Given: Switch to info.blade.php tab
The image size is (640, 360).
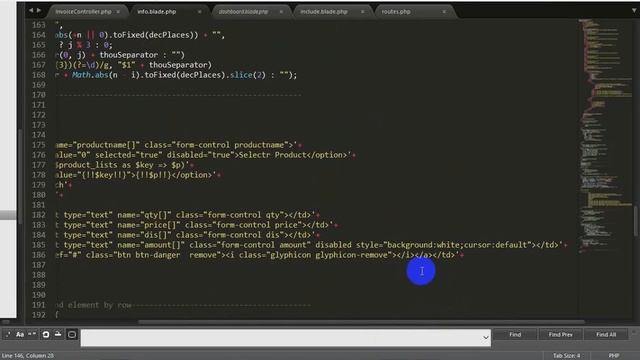Looking at the screenshot, I should point(157,12).
